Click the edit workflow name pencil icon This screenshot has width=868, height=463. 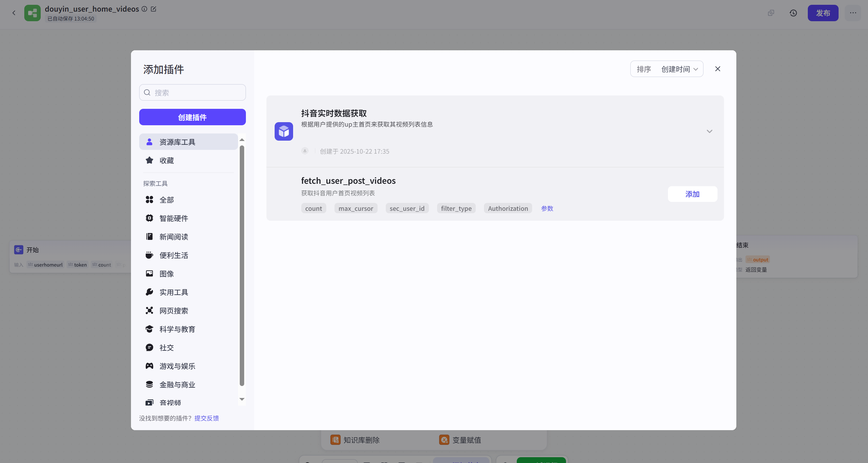[x=154, y=9]
